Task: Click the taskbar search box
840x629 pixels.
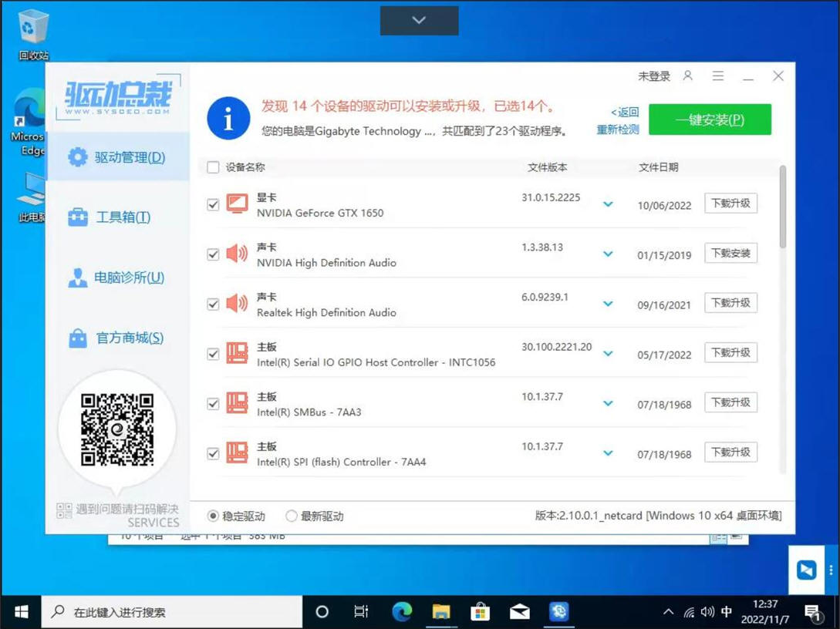Action: [173, 612]
